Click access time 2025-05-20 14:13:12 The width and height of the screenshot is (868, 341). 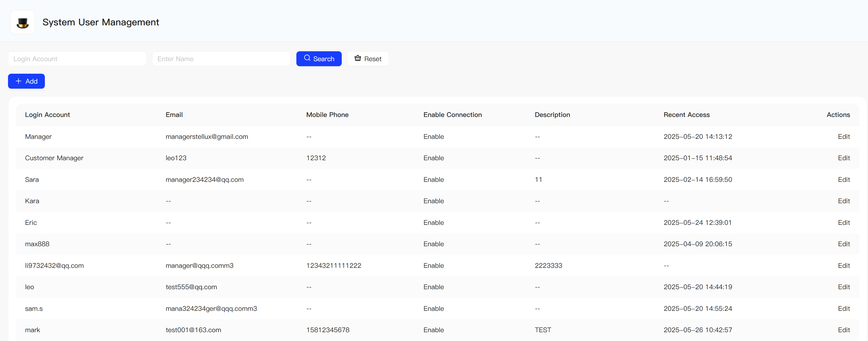[x=698, y=136]
